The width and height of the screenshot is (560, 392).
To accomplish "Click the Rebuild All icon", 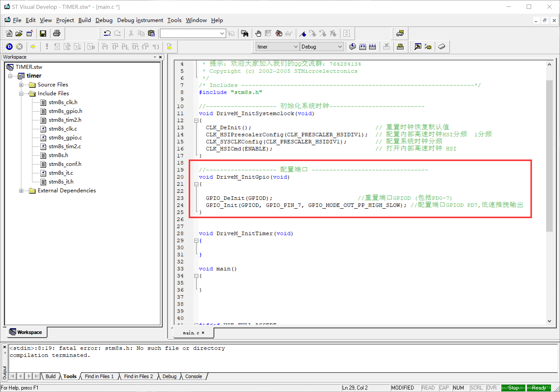I will pyautogui.click(x=372, y=47).
